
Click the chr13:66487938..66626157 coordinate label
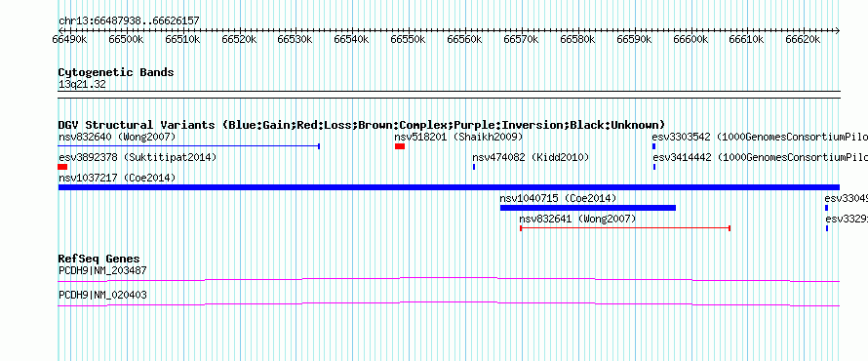129,21
